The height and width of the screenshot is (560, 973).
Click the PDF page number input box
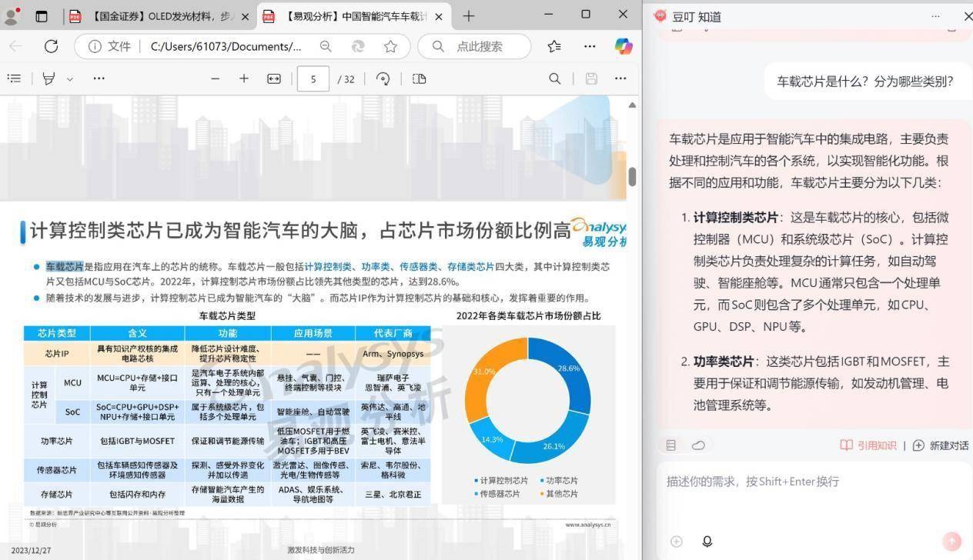[x=313, y=78]
